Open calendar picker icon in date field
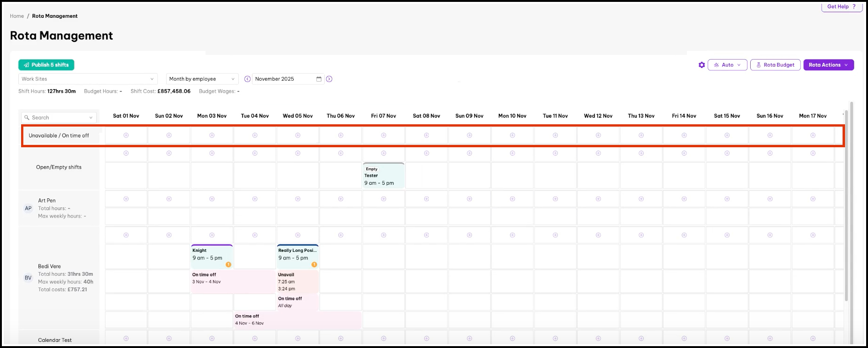Screen dimensions: 868x348 coord(319,79)
